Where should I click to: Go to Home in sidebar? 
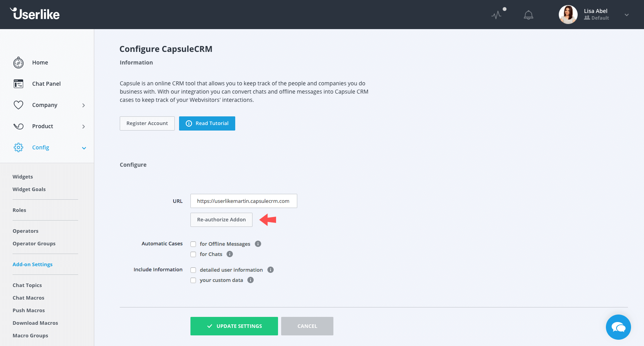click(40, 63)
